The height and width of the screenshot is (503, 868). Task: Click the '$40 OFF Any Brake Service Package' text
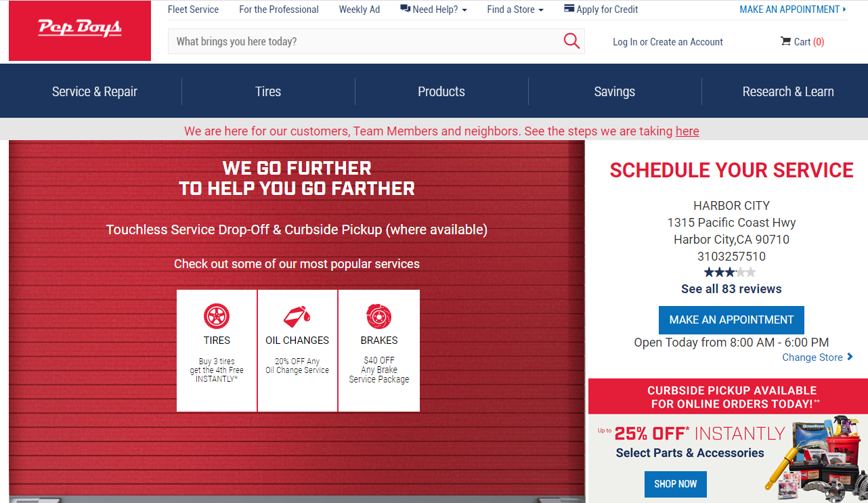(x=379, y=370)
